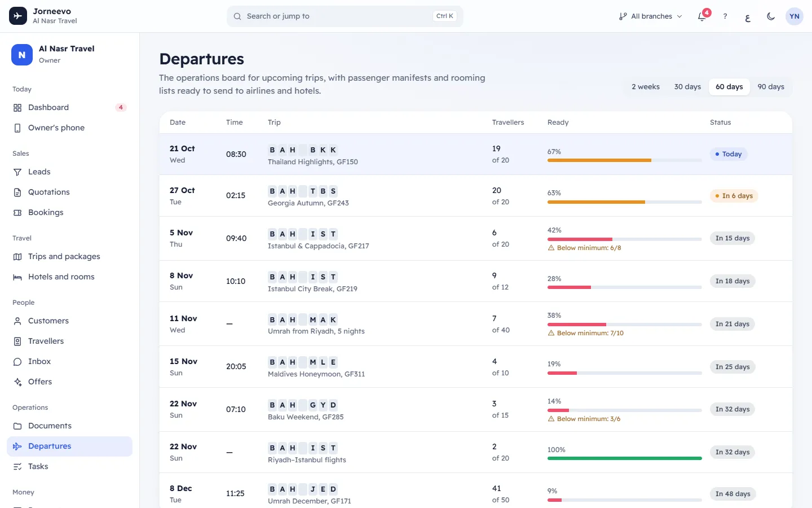This screenshot has height=508, width=812.
Task: Open the Georgia Autumn, GF243 trip
Action: pos(308,203)
